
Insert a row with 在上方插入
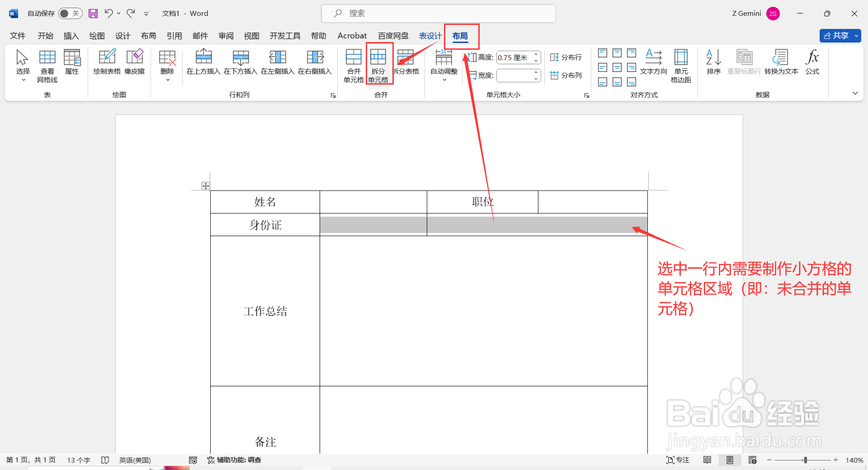tap(203, 63)
